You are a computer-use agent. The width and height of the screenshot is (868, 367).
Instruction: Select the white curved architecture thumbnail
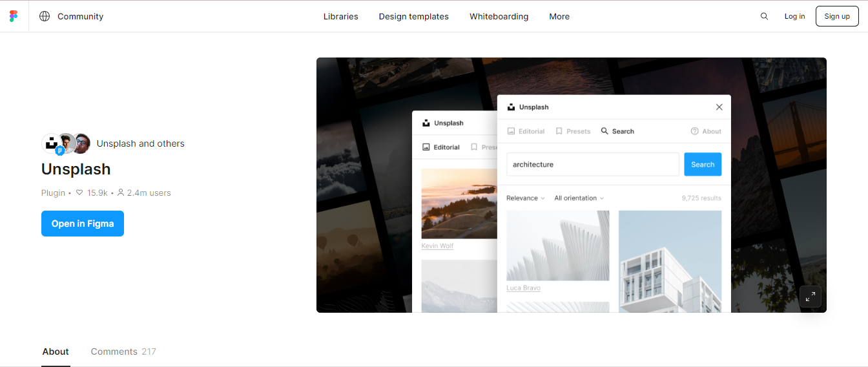pos(558,246)
